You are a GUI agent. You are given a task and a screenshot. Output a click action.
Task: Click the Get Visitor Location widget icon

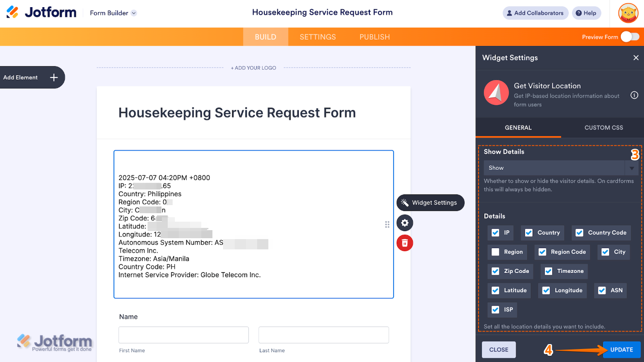pyautogui.click(x=496, y=93)
